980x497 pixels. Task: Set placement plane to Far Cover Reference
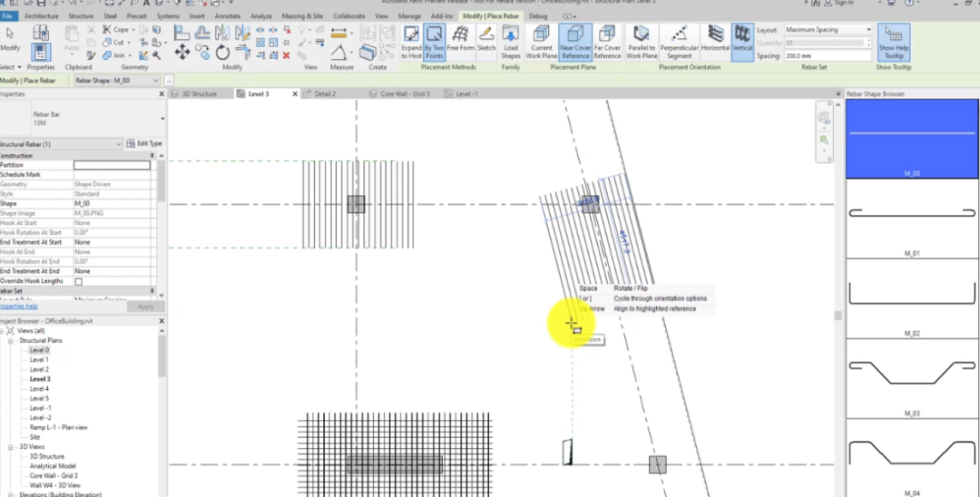pyautogui.click(x=607, y=43)
